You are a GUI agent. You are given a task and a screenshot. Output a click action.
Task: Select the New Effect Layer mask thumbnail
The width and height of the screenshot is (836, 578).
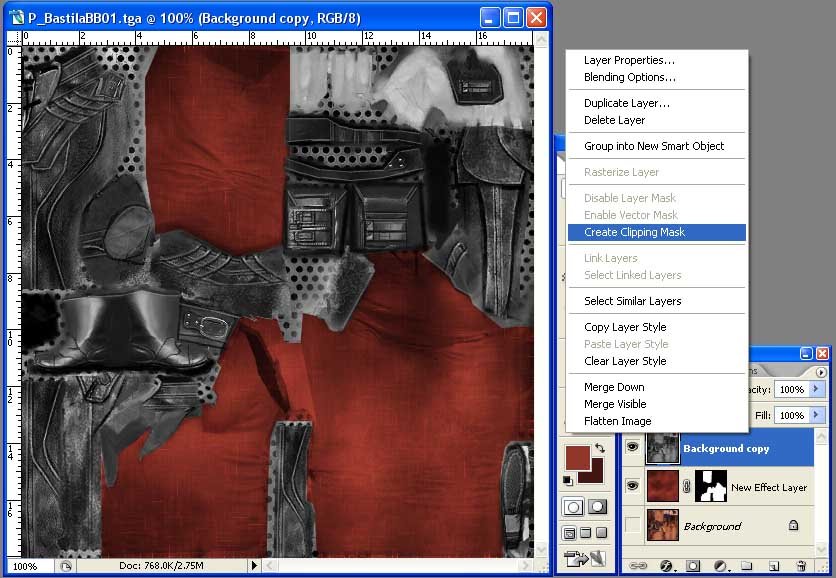coord(710,487)
